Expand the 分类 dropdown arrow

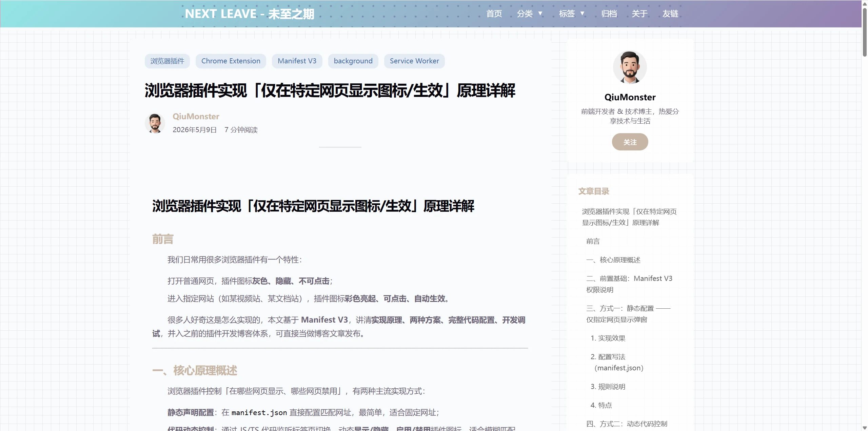point(540,14)
